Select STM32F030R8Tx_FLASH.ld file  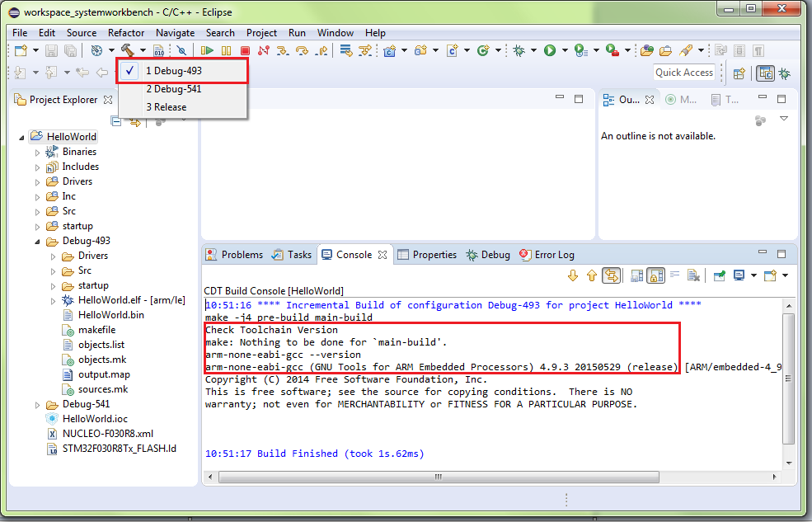pos(112,449)
